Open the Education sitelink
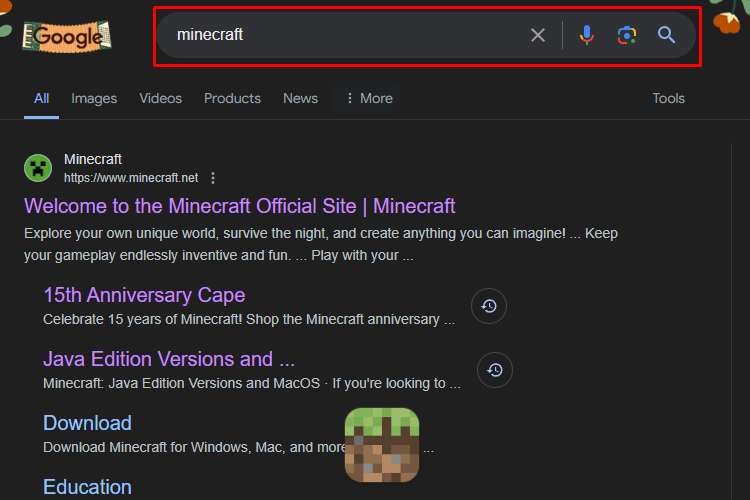Viewport: 750px width, 500px height. (x=88, y=487)
